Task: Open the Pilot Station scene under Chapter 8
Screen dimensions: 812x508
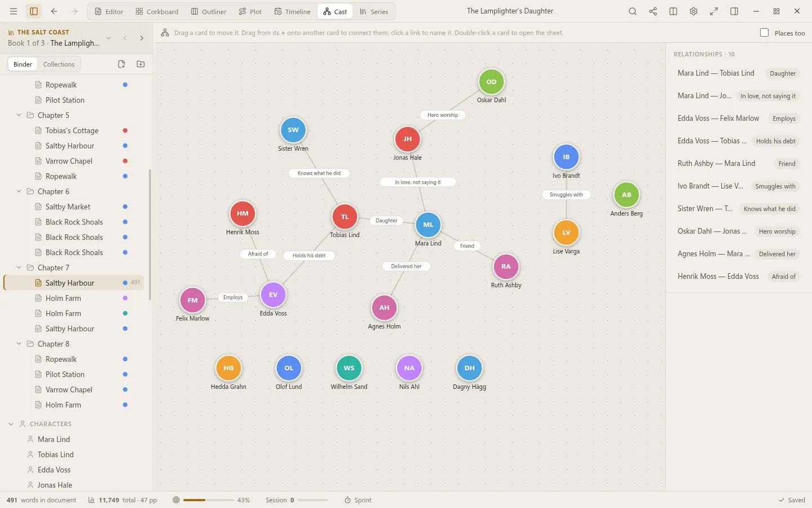Action: [x=65, y=374]
